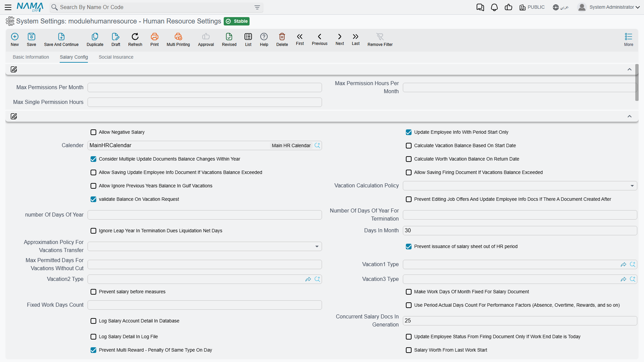Viewport: 644px width, 362px height.
Task: Click Save And Continue icon
Action: coord(61,37)
